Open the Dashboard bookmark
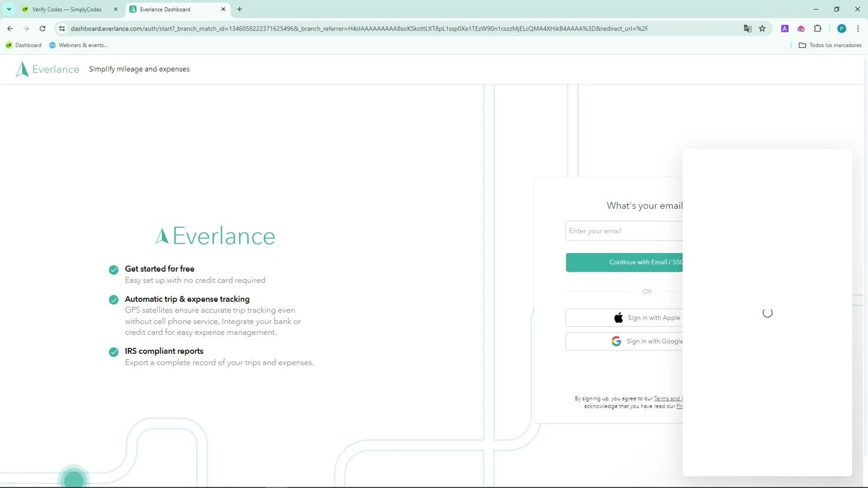 [24, 45]
